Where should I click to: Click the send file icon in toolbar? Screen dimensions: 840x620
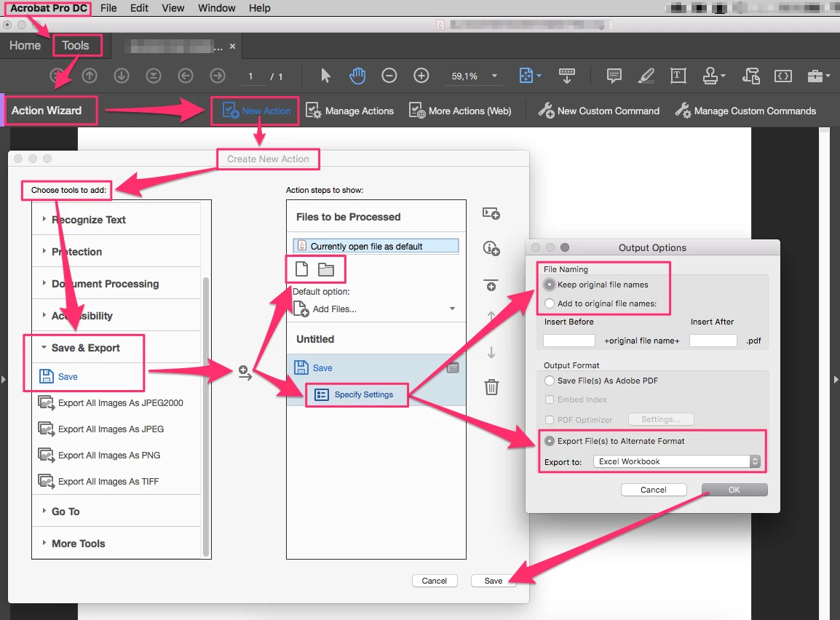tap(751, 76)
